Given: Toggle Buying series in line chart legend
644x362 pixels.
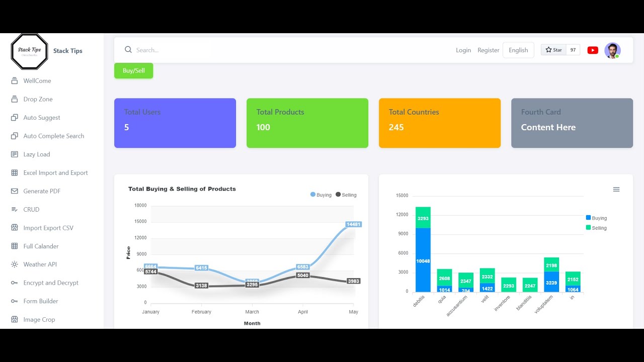Looking at the screenshot, I should click(321, 195).
